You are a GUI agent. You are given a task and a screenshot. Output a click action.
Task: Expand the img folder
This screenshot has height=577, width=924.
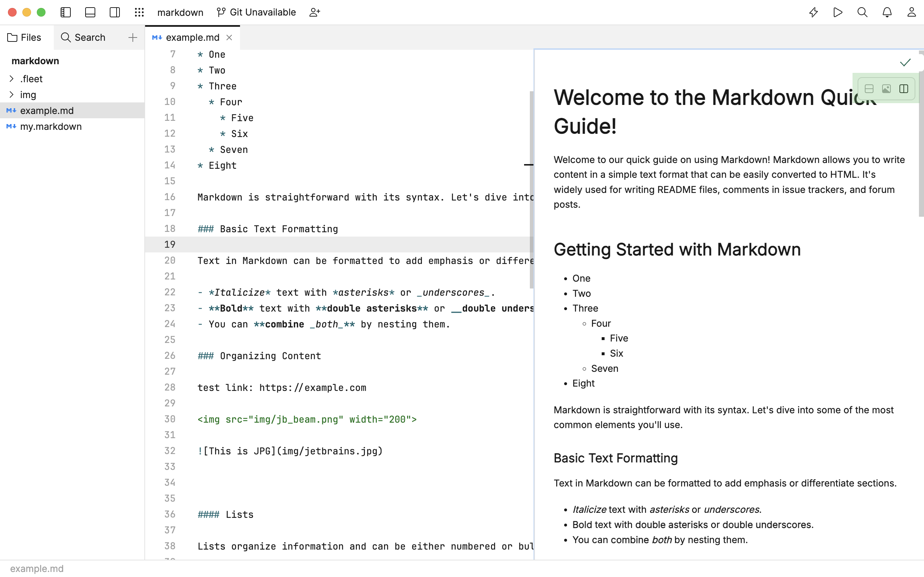pos(12,94)
